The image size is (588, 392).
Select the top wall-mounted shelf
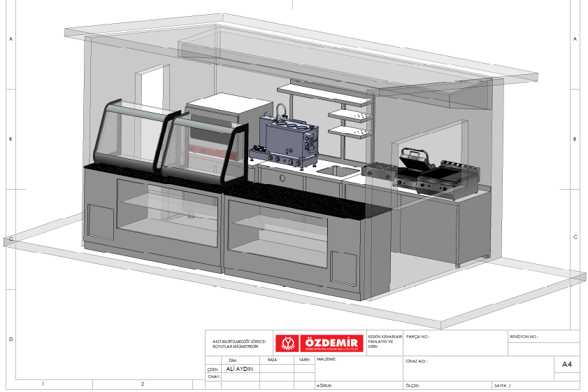(x=325, y=88)
